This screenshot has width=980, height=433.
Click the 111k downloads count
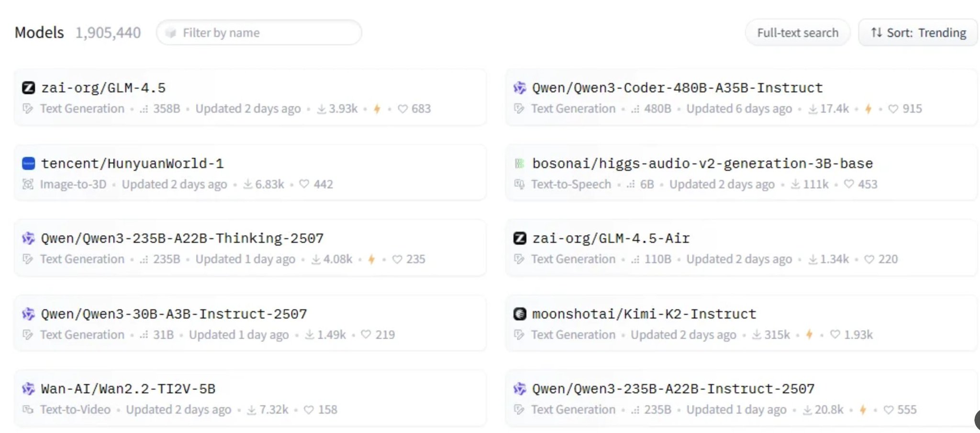[x=816, y=184]
